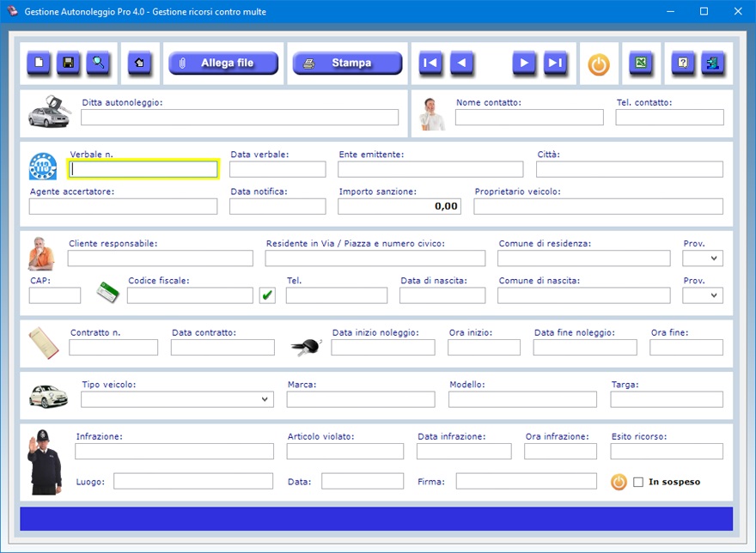Open the residence Prov. dropdown
756x553 pixels.
pyautogui.click(x=703, y=258)
